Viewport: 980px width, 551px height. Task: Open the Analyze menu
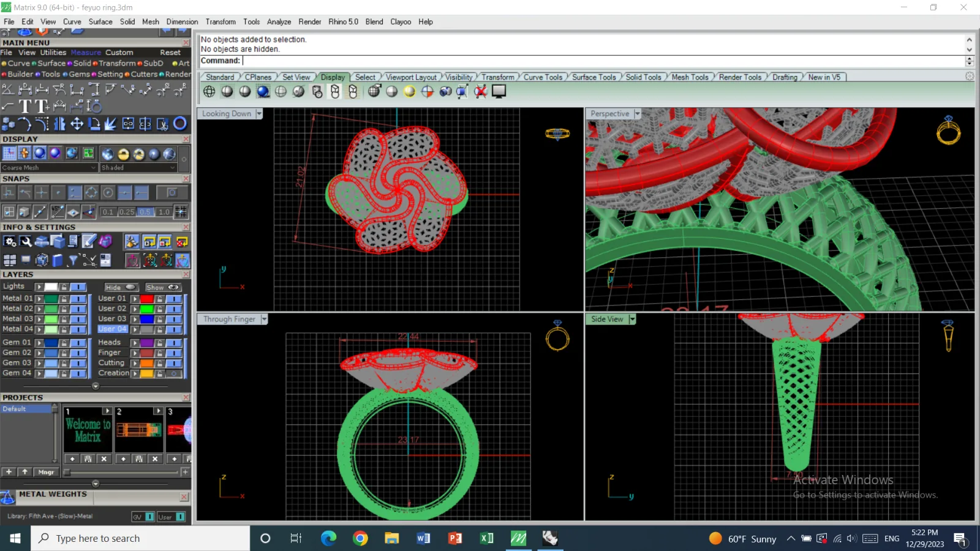[x=279, y=21]
